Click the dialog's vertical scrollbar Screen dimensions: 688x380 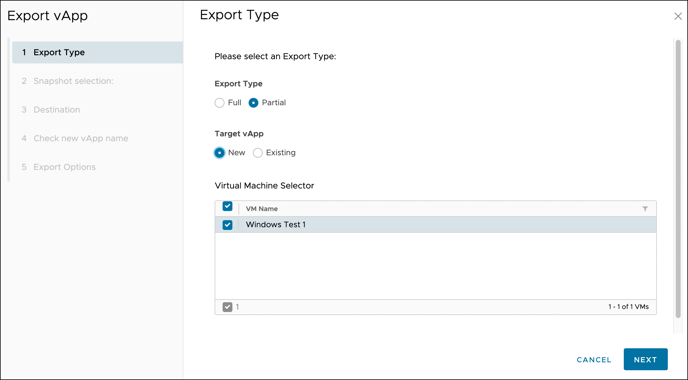click(678, 179)
